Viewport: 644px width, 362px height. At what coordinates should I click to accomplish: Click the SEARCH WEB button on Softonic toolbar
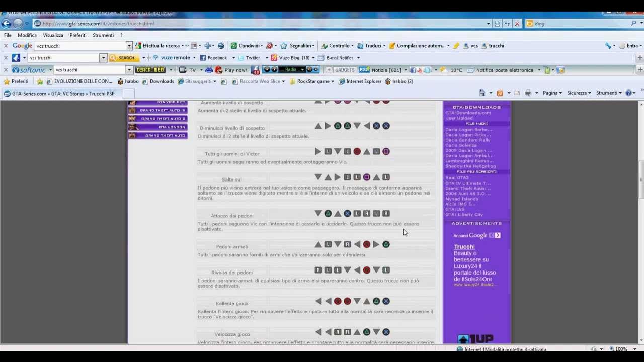(150, 70)
